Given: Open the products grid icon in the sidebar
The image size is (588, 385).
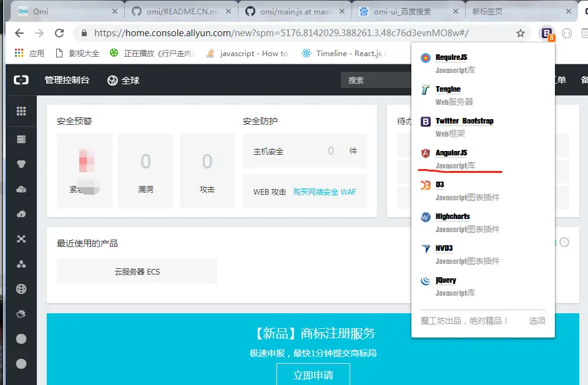Looking at the screenshot, I should coord(21,111).
